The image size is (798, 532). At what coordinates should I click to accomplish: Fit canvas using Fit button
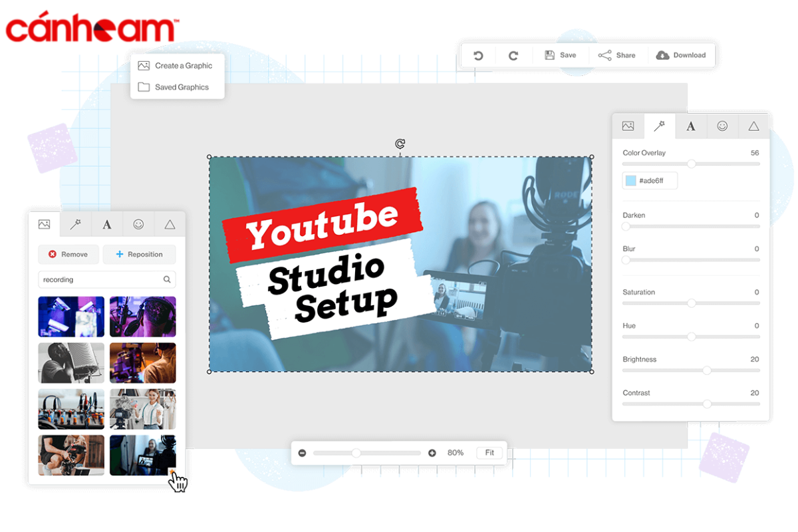489,453
